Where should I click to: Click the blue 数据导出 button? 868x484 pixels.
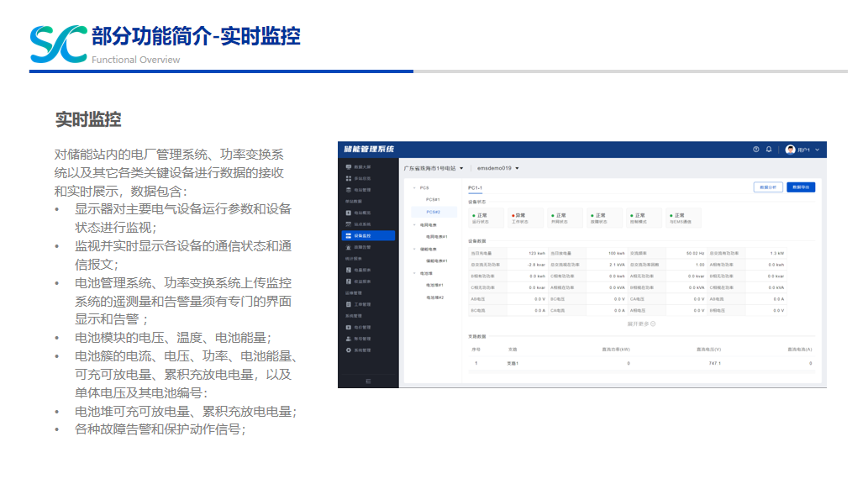click(800, 187)
